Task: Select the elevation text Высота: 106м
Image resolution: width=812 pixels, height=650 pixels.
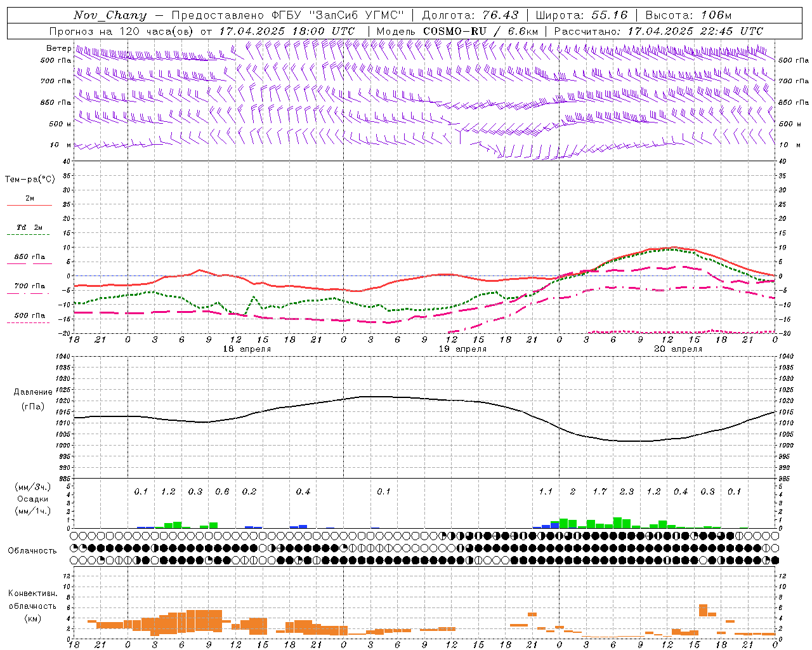Action: click(688, 15)
